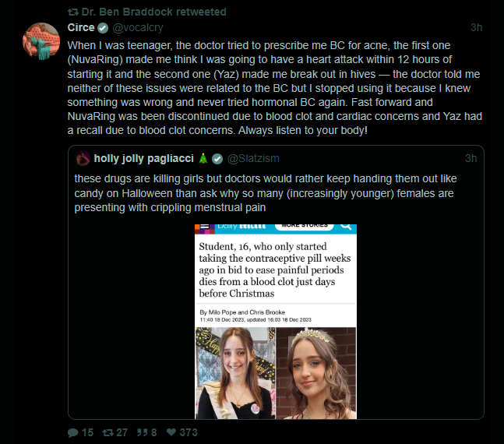Viewport: 504px width, 444px height.
Task: Click the verified badge next to pagliacci
Action: tap(217, 159)
